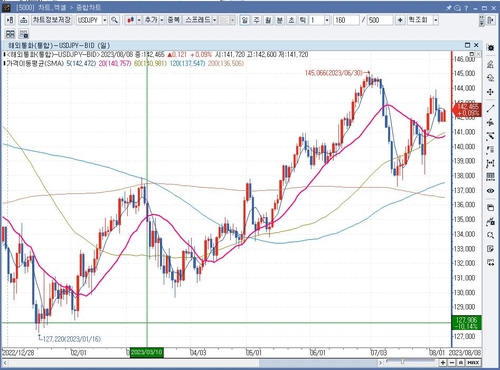Click the print icon in toolbar
This screenshot has height=370, width=500.
(23, 20)
